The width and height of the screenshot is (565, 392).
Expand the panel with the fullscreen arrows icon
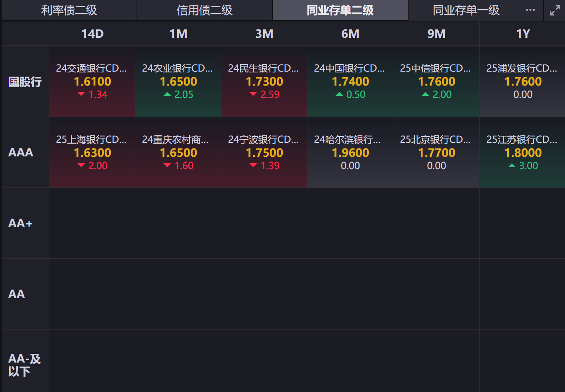555,10
